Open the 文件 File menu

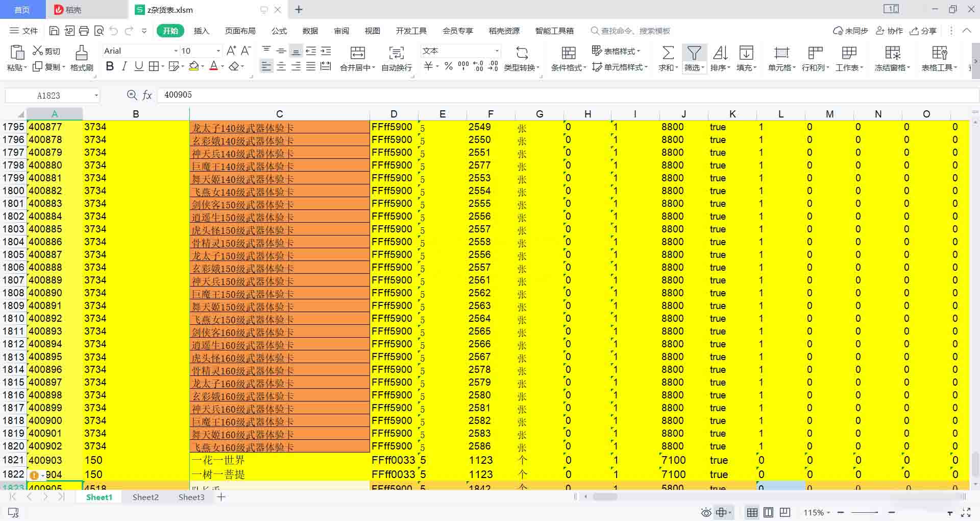pos(24,31)
